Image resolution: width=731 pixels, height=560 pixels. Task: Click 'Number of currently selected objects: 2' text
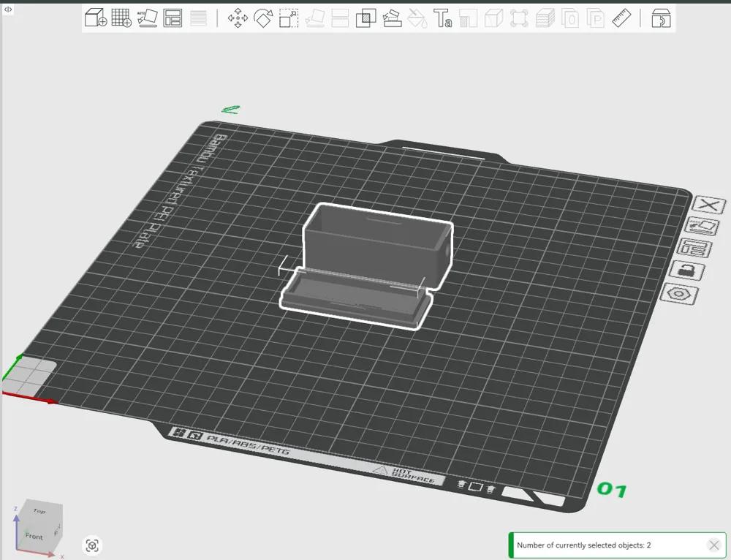(x=583, y=545)
